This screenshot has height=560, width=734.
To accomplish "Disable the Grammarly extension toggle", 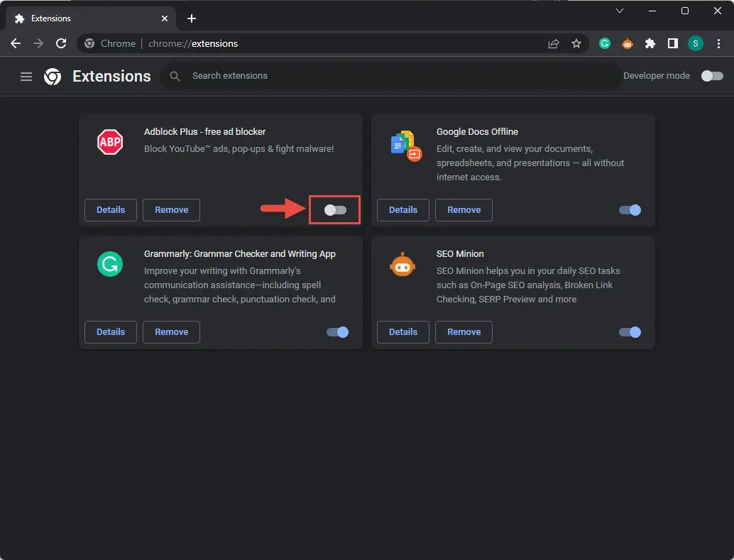I will coord(337,332).
